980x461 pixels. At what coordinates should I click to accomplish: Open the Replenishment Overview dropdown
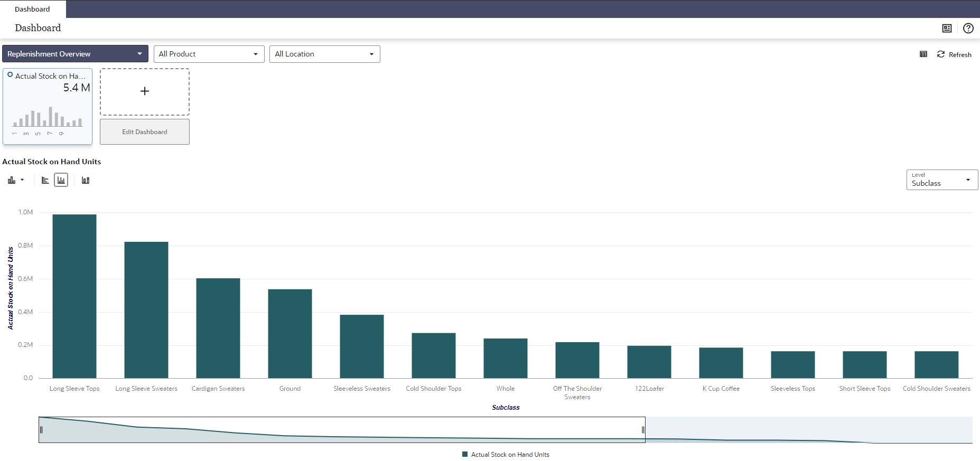point(75,54)
